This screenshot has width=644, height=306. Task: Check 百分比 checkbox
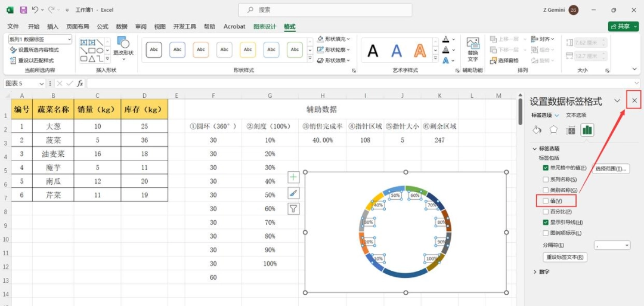tap(546, 212)
